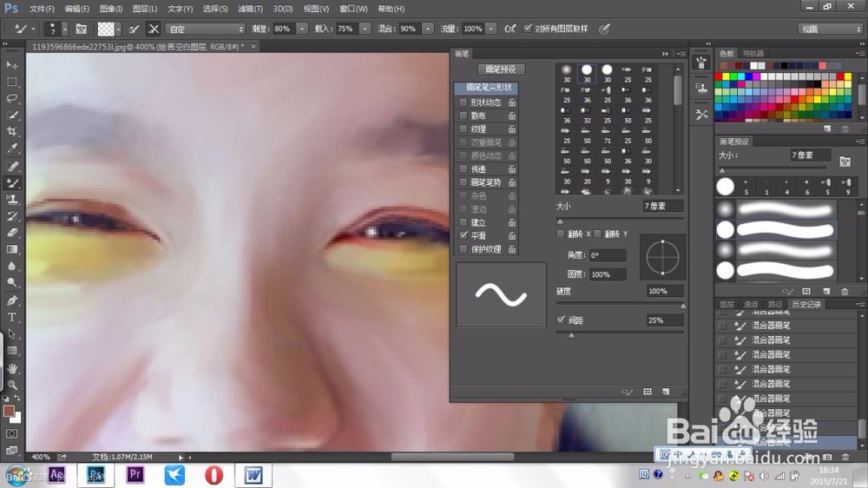Toggle the Brush panel from options bar

(x=82, y=29)
